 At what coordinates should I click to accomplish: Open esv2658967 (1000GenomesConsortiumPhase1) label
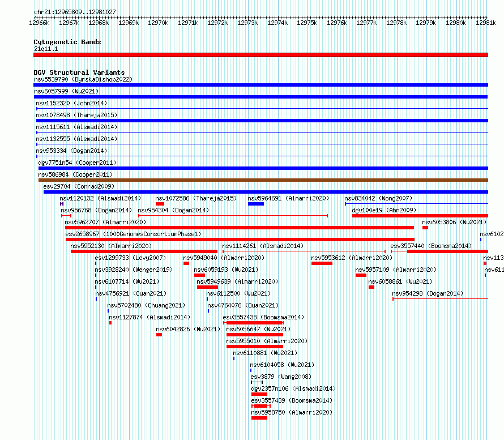(x=133, y=234)
